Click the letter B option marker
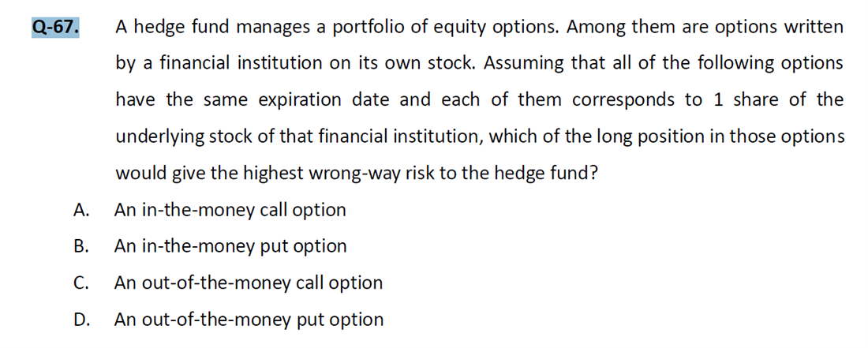The width and height of the screenshot is (868, 348). point(80,246)
